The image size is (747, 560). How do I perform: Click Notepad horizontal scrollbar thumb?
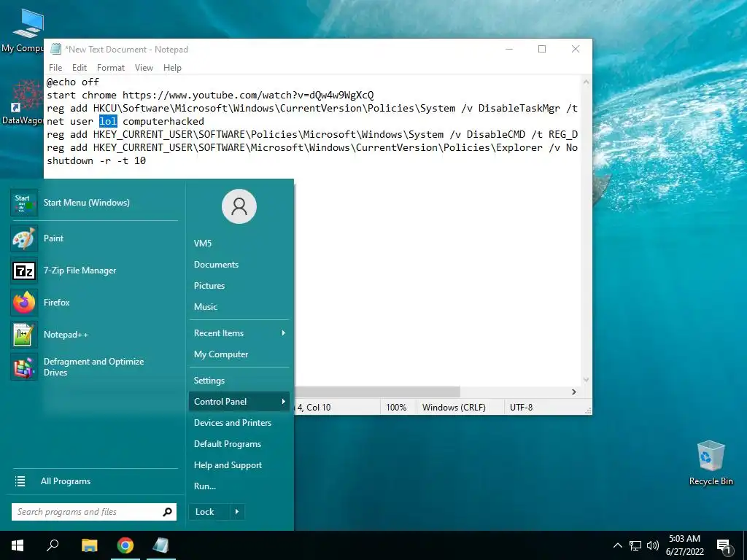[x=377, y=392]
